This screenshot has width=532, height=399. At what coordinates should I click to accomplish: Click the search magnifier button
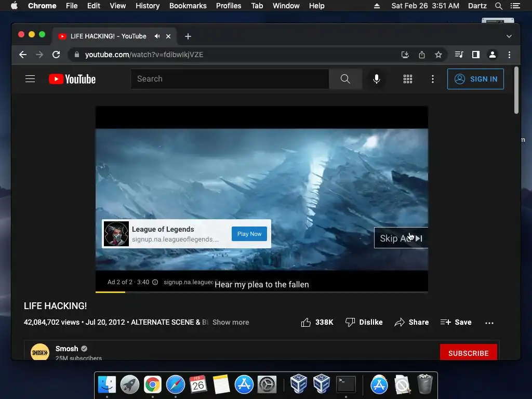tap(345, 79)
